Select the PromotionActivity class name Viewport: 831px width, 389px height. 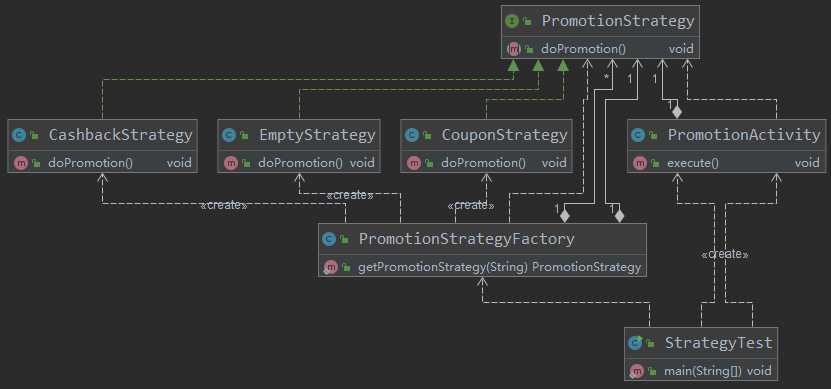click(744, 135)
